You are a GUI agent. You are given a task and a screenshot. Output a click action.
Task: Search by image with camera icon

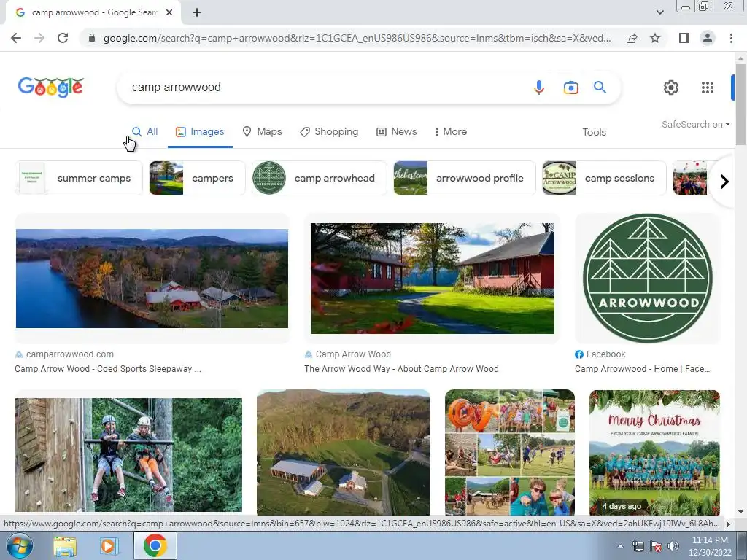tap(570, 87)
